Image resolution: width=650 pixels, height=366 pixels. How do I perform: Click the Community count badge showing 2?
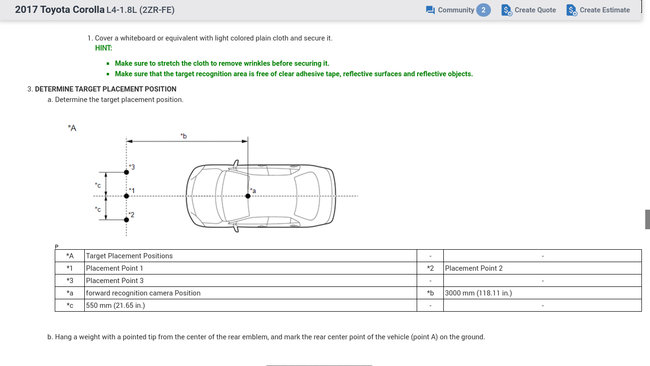(x=483, y=10)
